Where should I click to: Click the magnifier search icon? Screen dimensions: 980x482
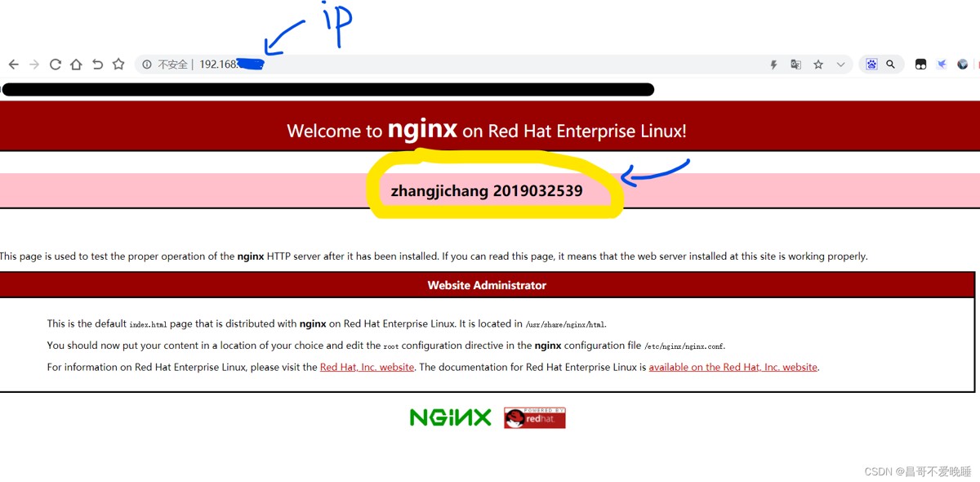coord(891,65)
